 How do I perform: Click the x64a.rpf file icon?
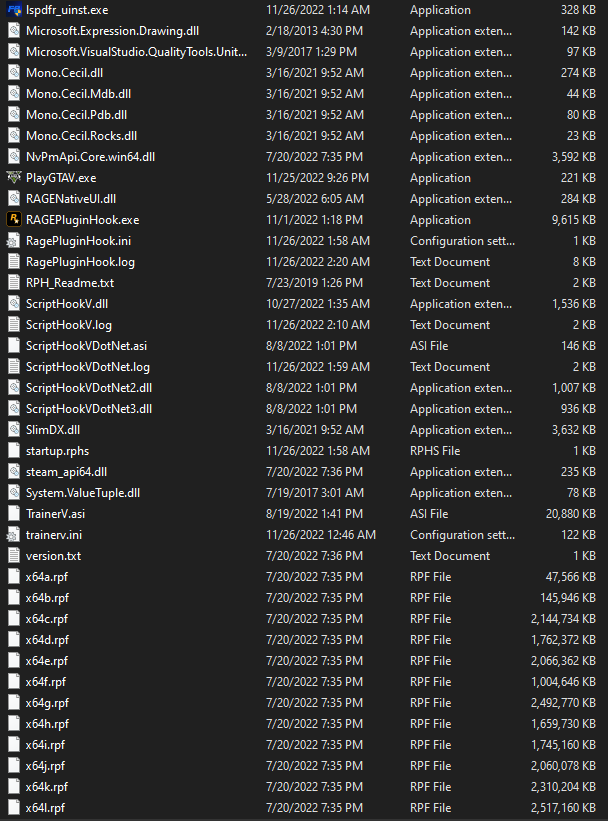point(14,576)
